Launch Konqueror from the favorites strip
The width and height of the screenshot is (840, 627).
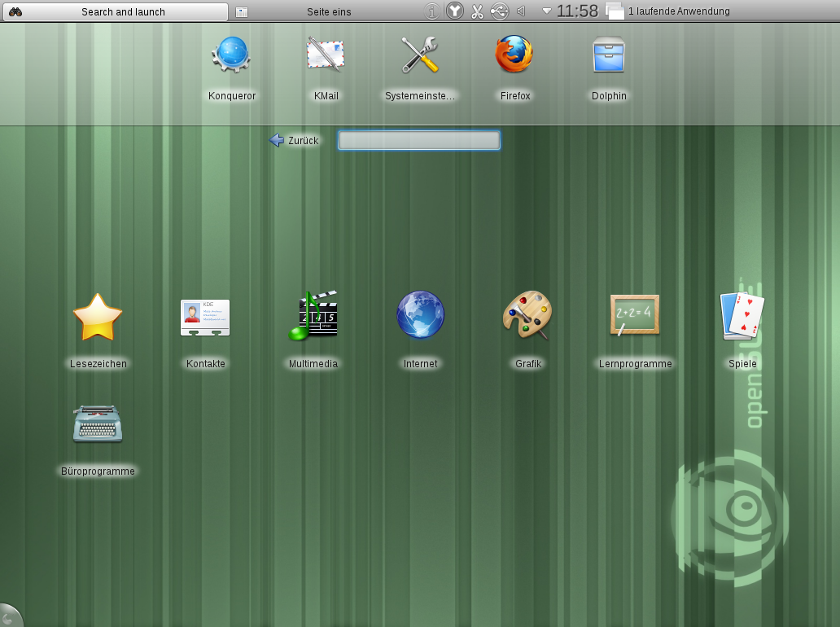tap(232, 56)
